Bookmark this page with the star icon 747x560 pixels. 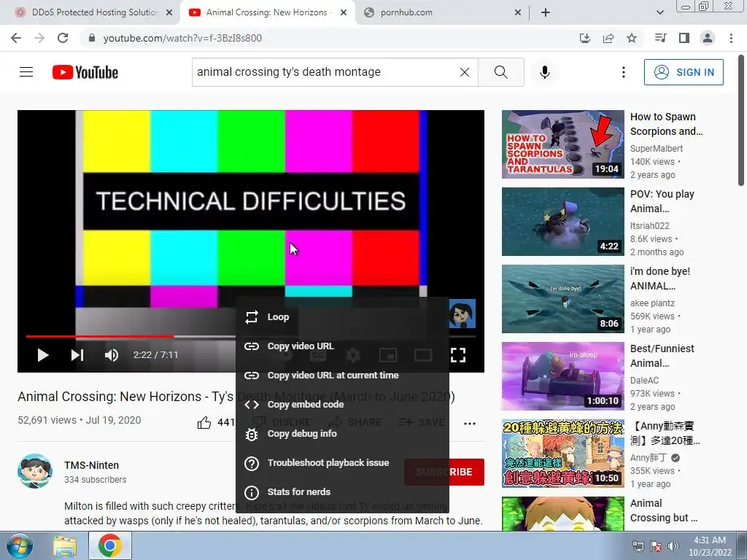(x=632, y=38)
